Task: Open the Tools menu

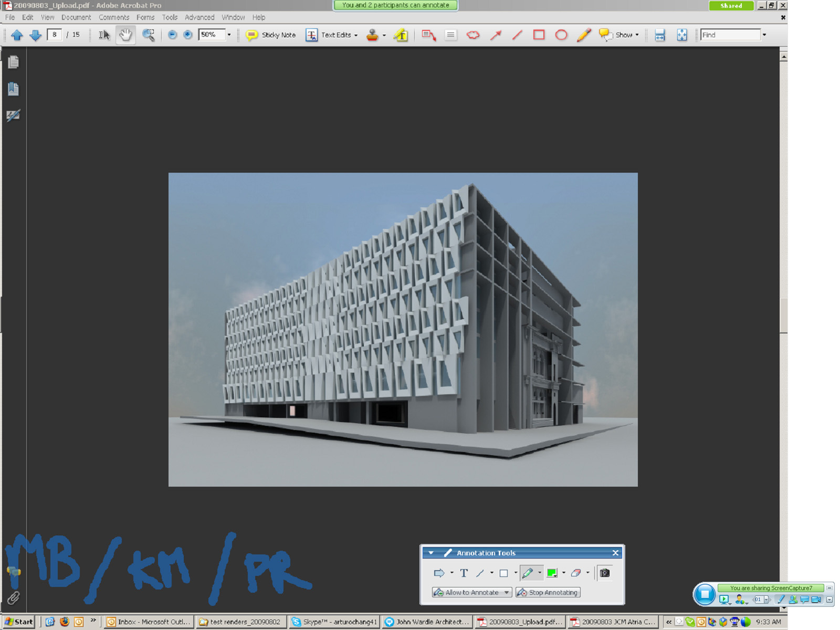Action: pyautogui.click(x=170, y=17)
